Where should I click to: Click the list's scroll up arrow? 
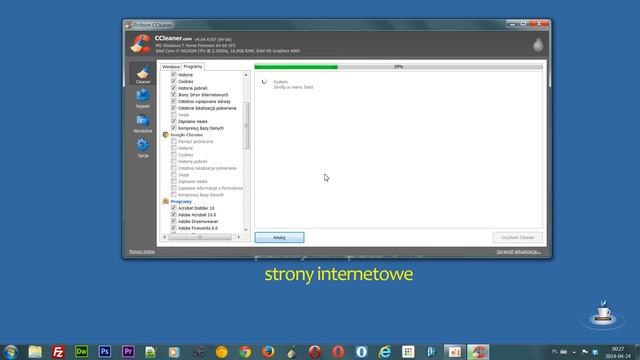coord(246,75)
